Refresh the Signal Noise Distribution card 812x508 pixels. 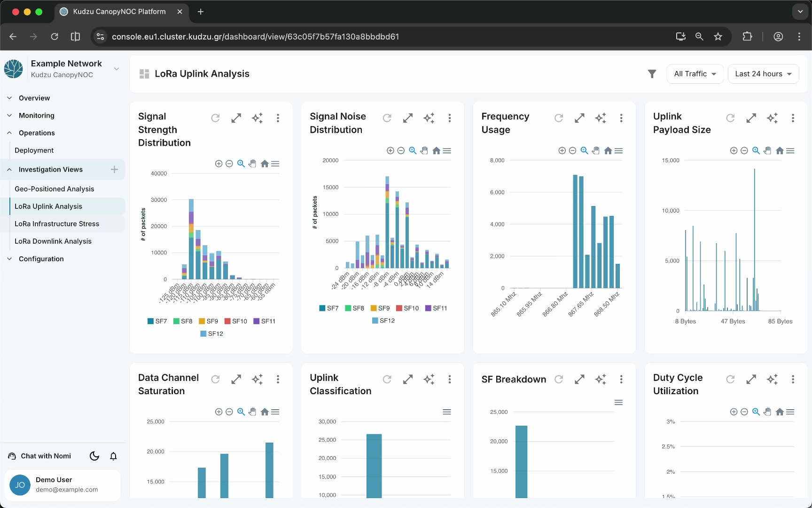[x=387, y=118]
